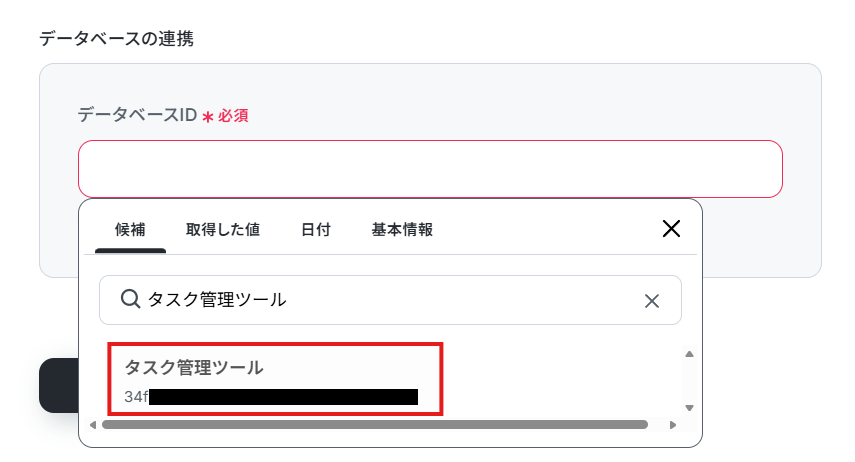Screen dimensions: 855x462
Task: Click the left arrow of the horizontal scrollbar
Action: pyautogui.click(x=93, y=425)
